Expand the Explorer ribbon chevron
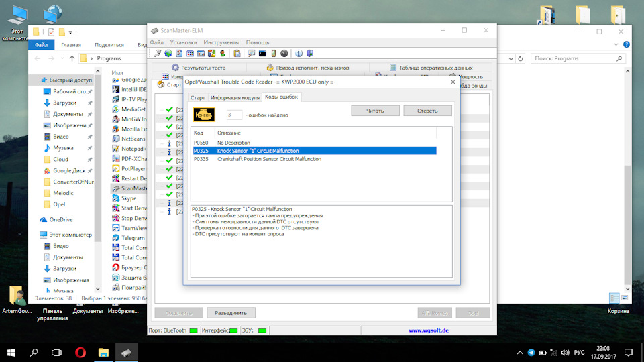 click(616, 44)
